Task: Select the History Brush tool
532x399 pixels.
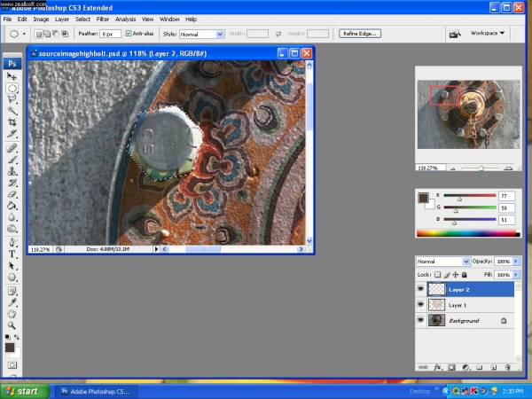Action: (x=12, y=183)
